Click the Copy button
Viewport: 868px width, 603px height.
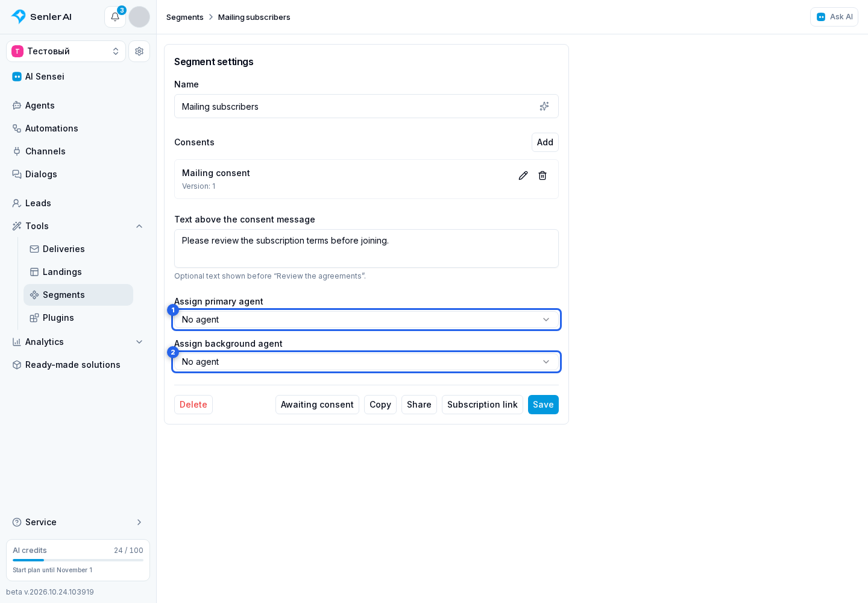(x=380, y=405)
